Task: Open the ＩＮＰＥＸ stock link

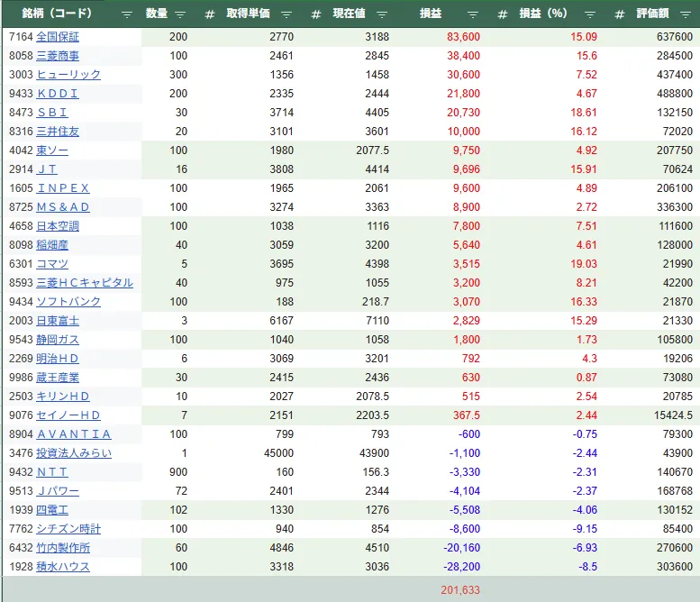Action: [x=63, y=188]
